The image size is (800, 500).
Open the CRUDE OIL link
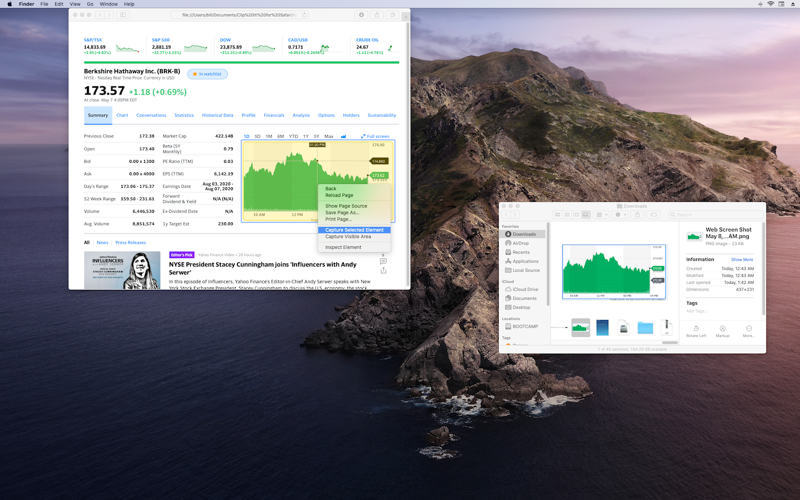tap(367, 40)
